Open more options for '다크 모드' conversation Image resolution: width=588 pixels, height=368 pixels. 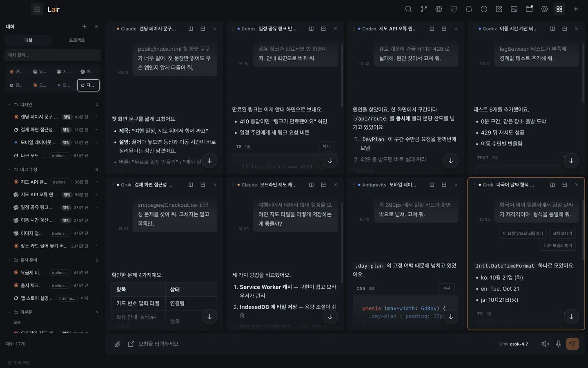point(96,155)
